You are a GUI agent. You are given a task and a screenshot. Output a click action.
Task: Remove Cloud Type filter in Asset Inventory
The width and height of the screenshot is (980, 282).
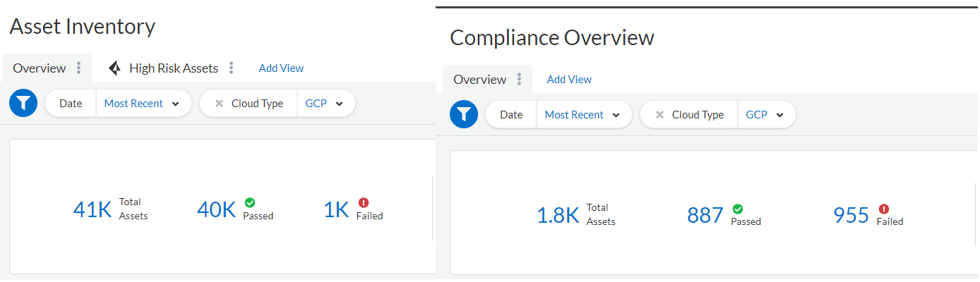219,104
